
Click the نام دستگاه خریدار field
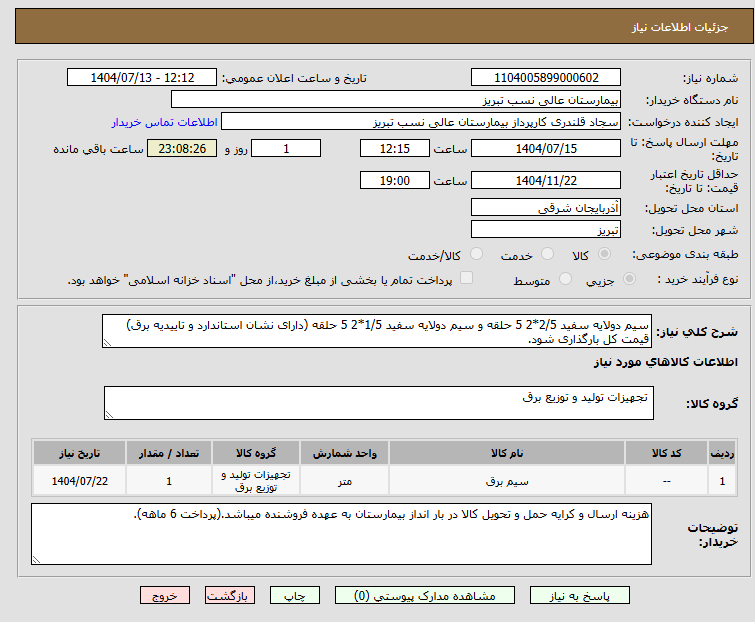pos(396,100)
